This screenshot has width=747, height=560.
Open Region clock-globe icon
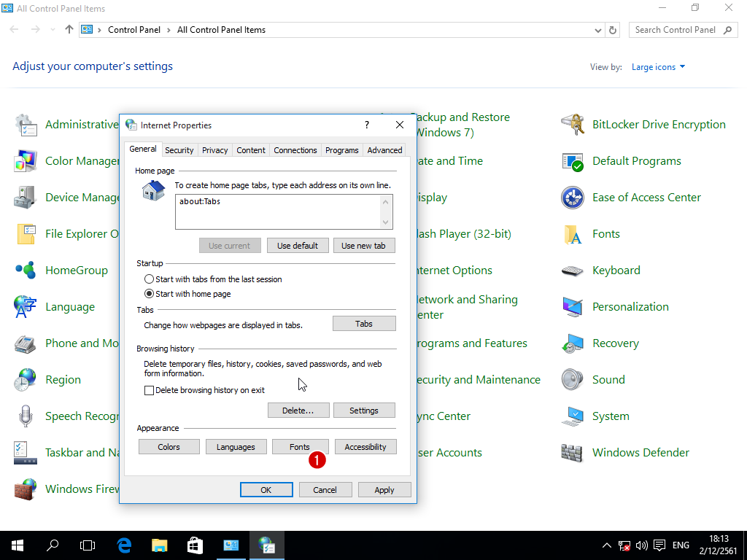click(x=26, y=380)
